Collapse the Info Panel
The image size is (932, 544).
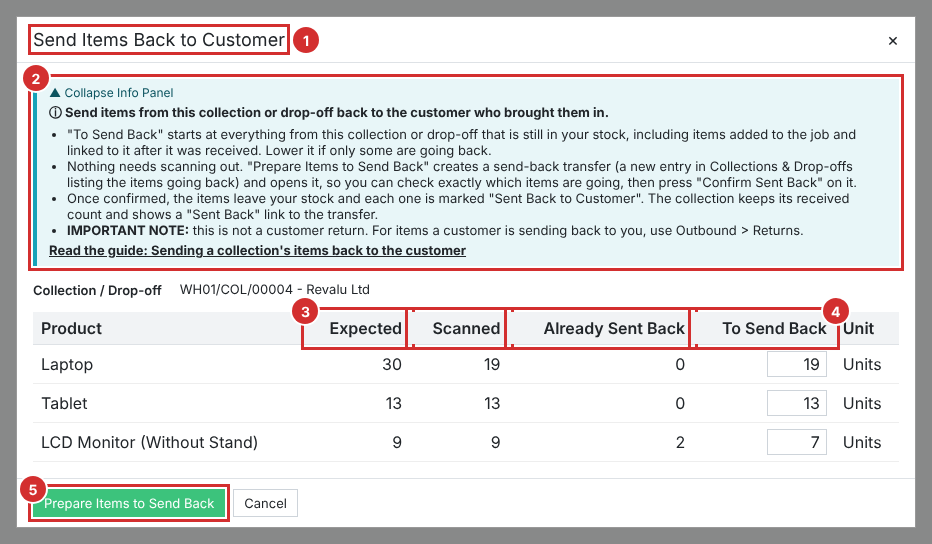[x=112, y=93]
